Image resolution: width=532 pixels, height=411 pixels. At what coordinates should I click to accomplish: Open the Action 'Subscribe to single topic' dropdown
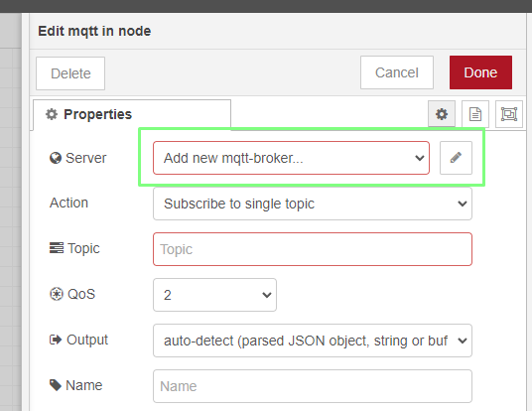pos(312,204)
